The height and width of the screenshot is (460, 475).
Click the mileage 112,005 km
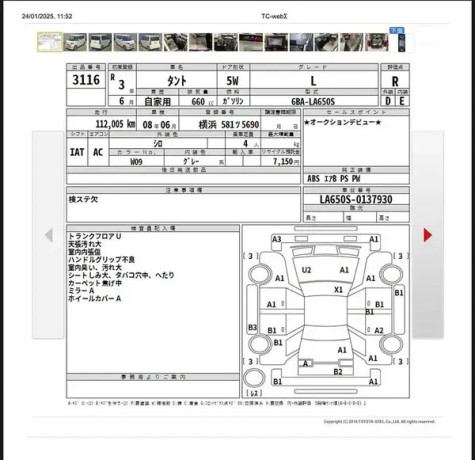coord(115,124)
